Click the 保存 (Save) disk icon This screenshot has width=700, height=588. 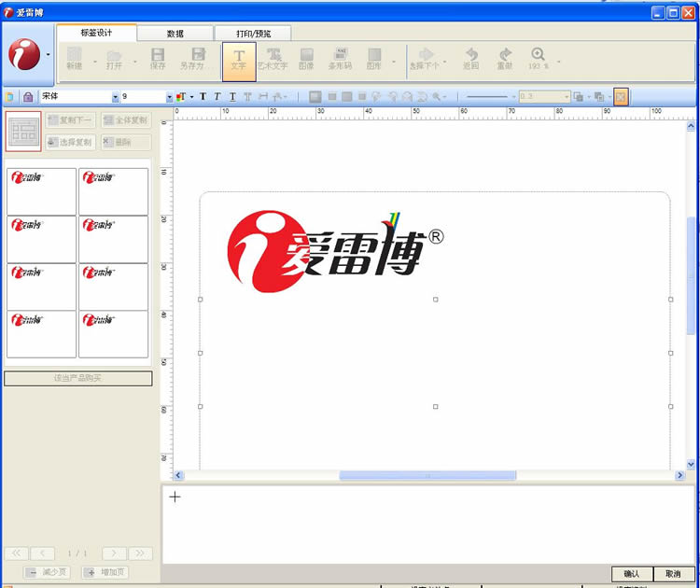158,59
